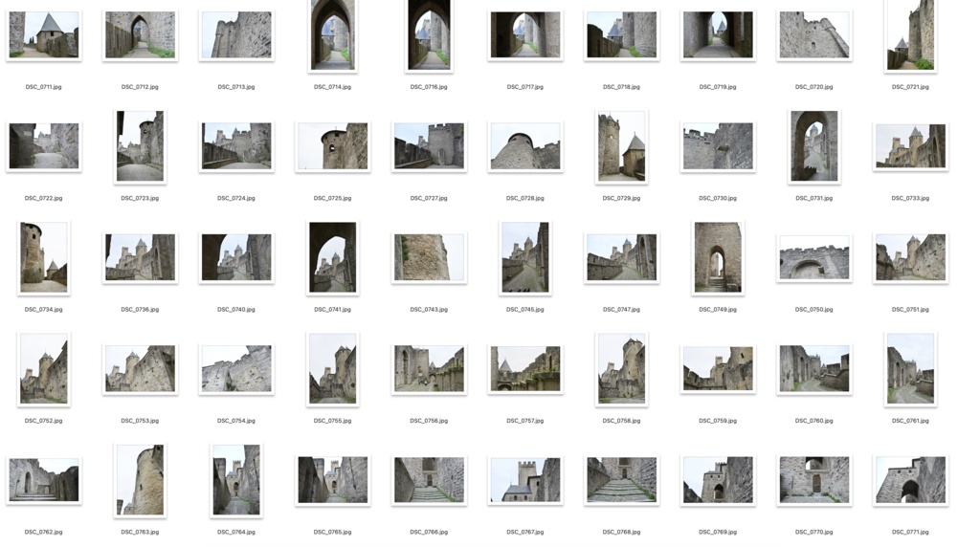
Task: Click the file name DSC_0770.jpg
Action: point(813,532)
